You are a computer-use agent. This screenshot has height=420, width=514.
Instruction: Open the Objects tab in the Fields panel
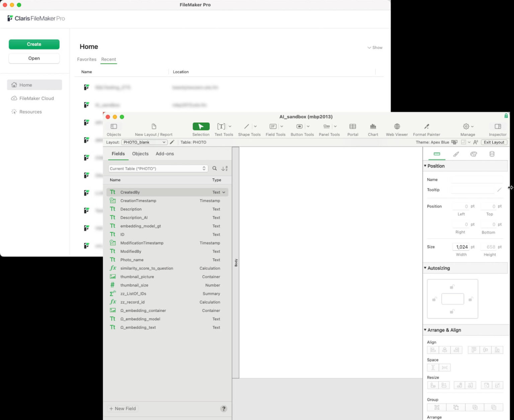(x=140, y=153)
